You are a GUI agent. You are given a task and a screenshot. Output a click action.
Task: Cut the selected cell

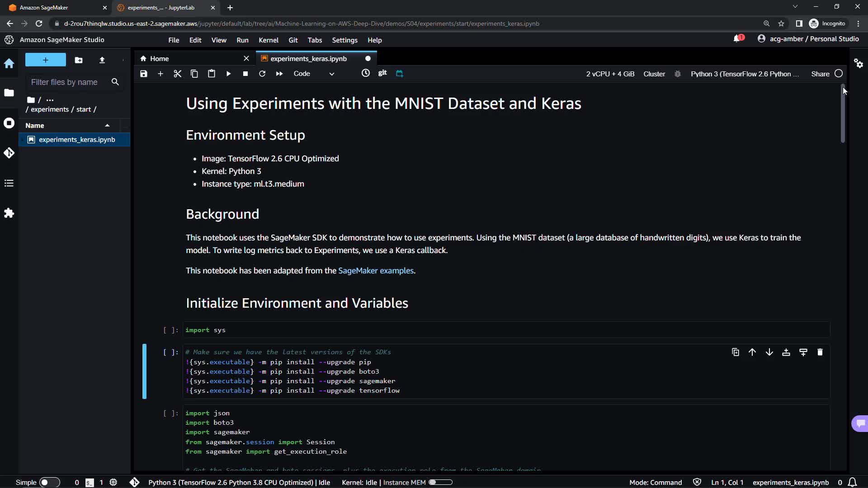tap(177, 74)
